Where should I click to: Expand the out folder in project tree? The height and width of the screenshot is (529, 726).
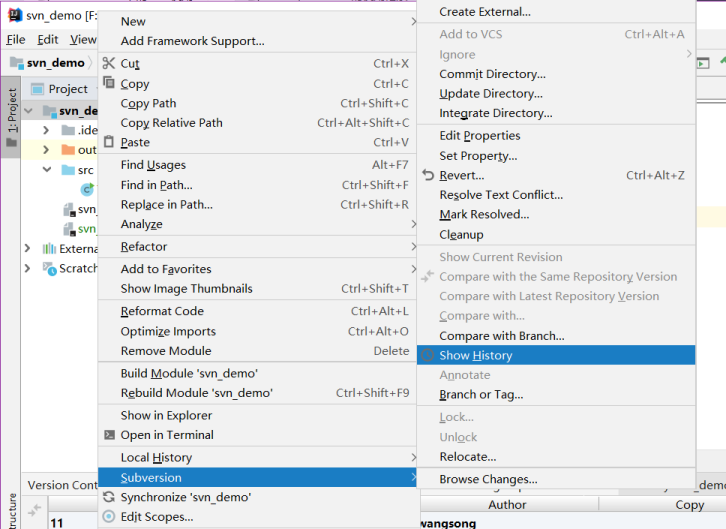click(x=46, y=150)
